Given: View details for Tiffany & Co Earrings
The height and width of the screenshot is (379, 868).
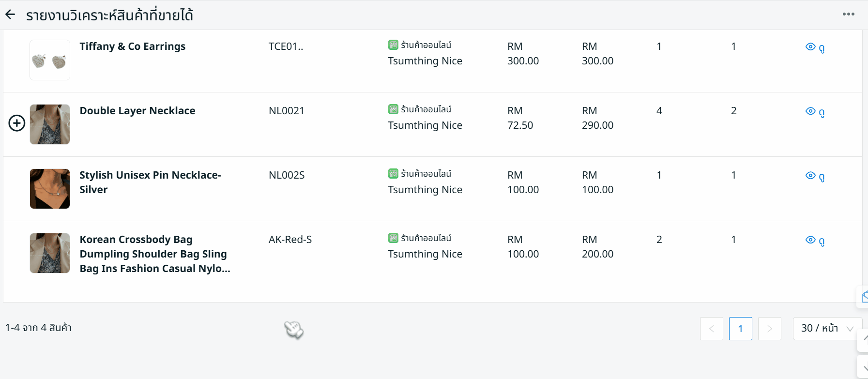Looking at the screenshot, I should click(x=815, y=47).
